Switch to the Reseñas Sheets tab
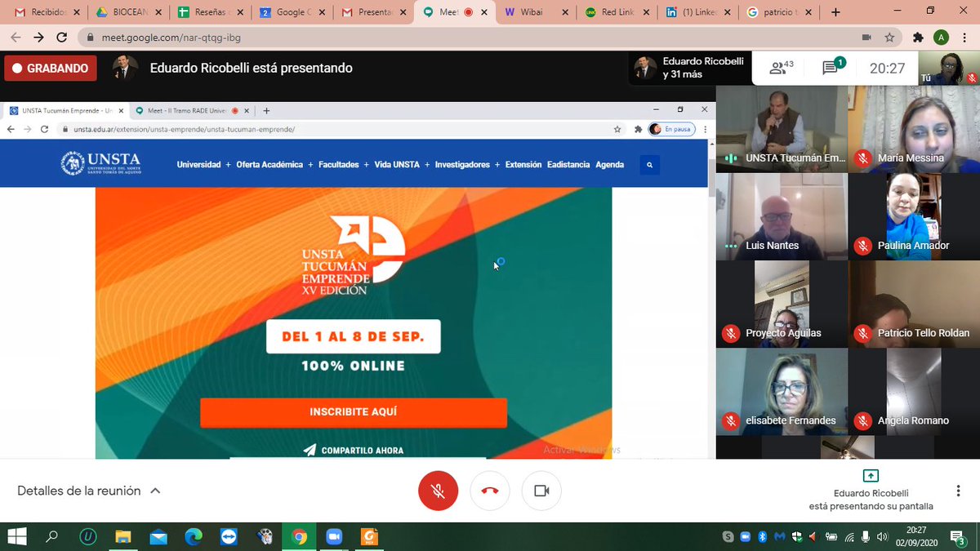Image resolution: width=980 pixels, height=551 pixels. coord(209,12)
